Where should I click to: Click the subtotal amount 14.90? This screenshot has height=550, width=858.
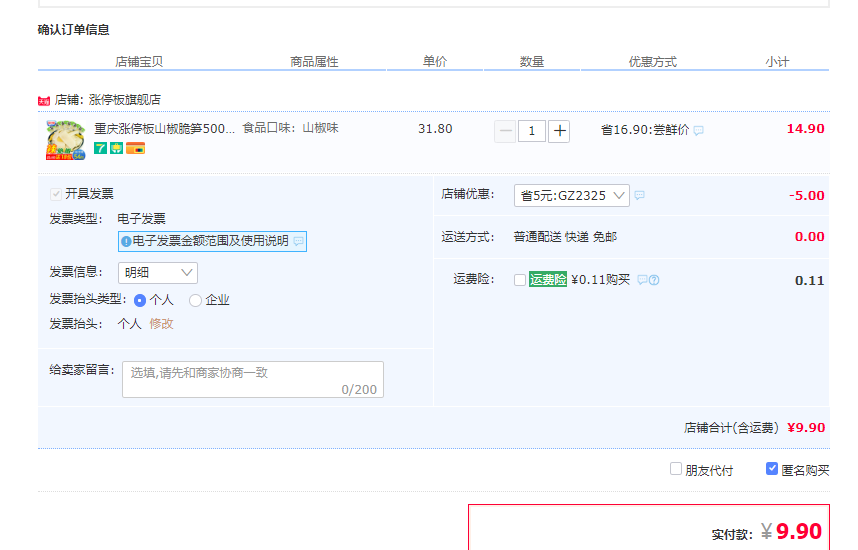[805, 129]
